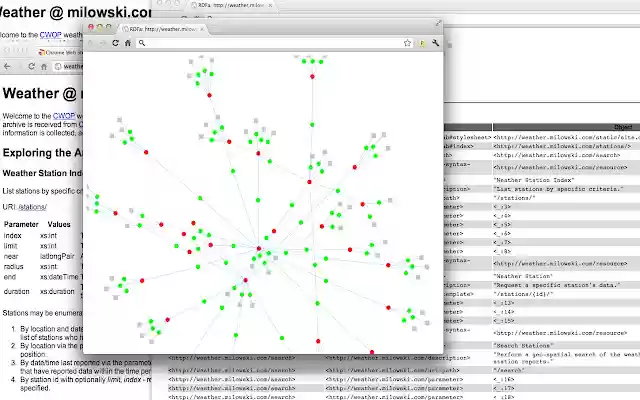Click the magnifier icon in the address bar
Viewport: 640px width, 400px height.
[x=142, y=43]
